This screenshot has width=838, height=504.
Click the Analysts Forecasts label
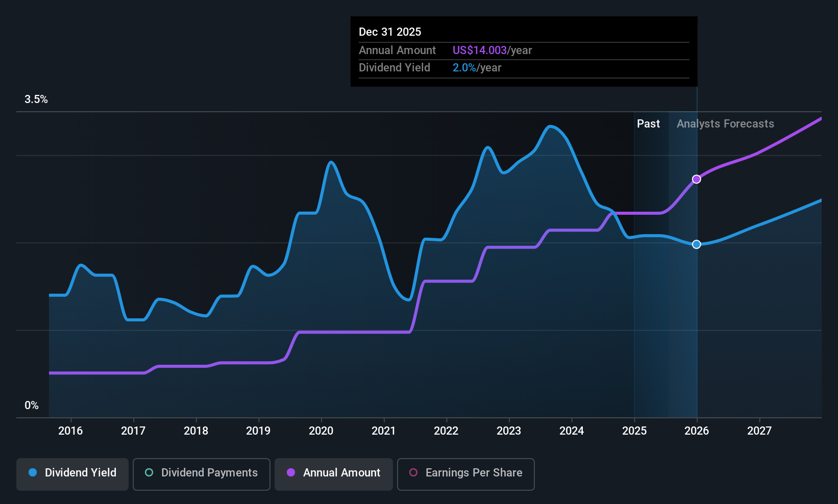[725, 124]
